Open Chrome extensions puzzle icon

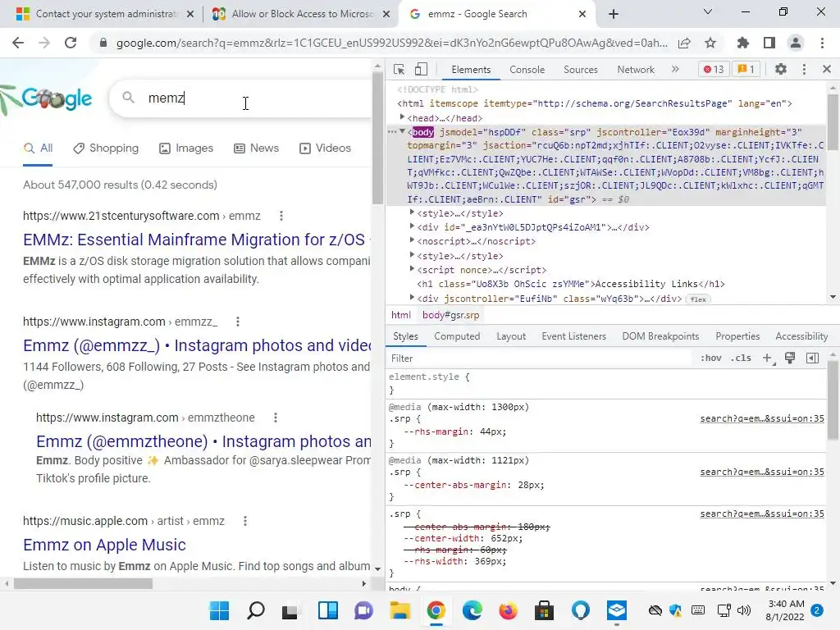[x=742, y=43]
